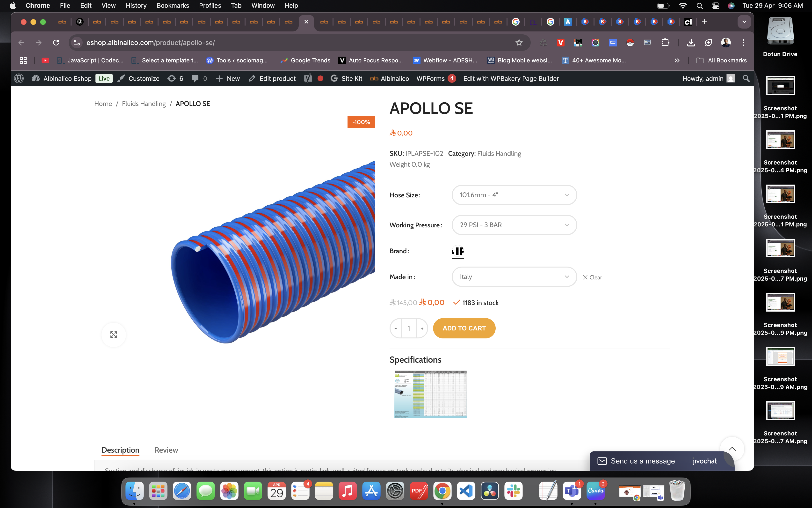Viewport: 812px width, 508px height.
Task: Open Howdy, admin account menu
Action: [x=709, y=78]
